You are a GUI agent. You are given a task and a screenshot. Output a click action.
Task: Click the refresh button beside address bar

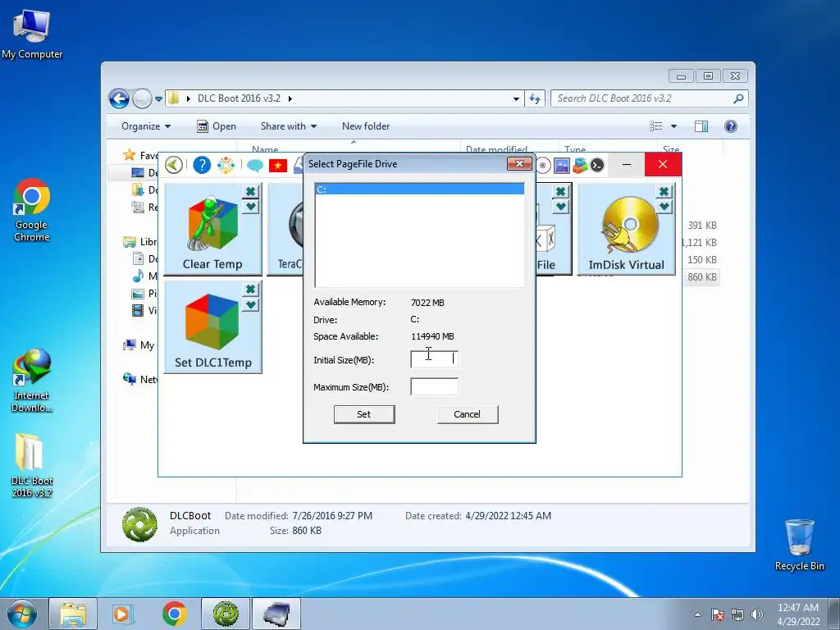click(x=535, y=98)
